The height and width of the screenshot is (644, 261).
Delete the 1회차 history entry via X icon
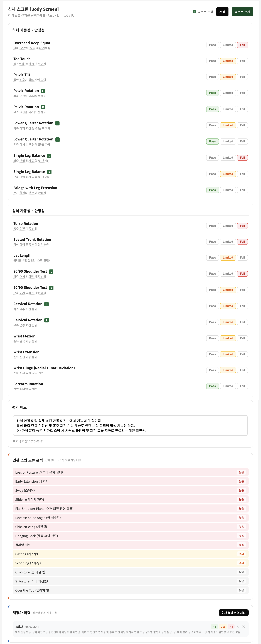[243, 627]
